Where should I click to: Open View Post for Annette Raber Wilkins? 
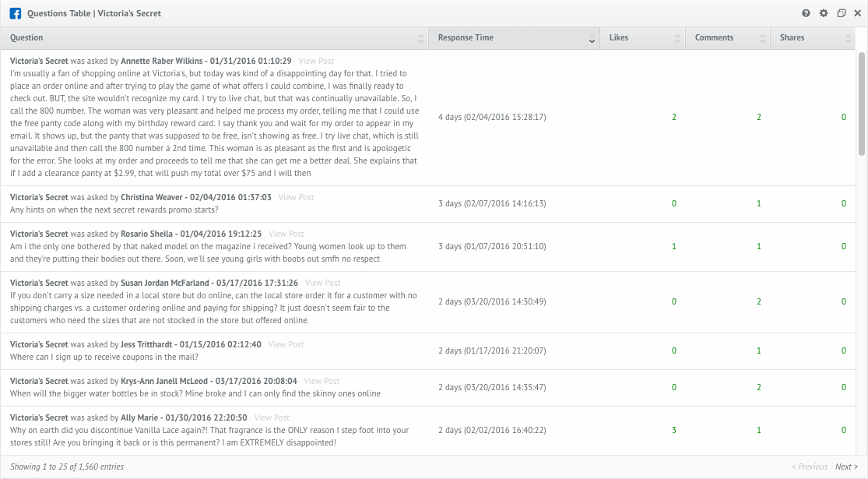(x=316, y=61)
